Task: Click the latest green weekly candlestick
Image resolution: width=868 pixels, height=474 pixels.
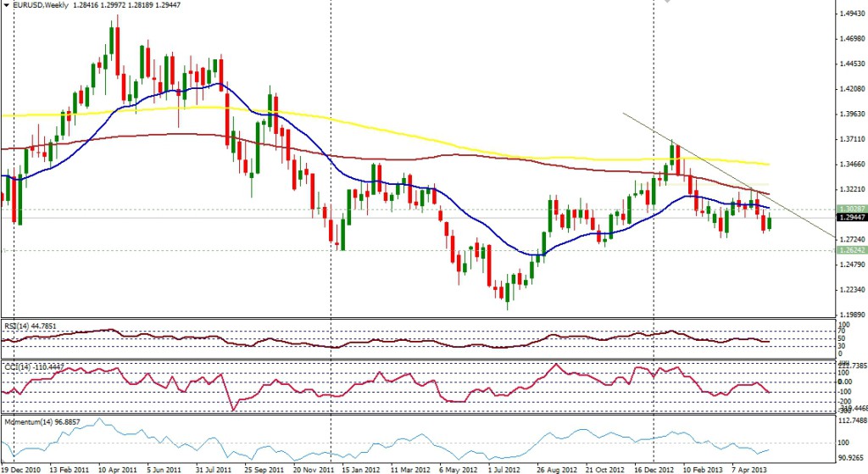Action: click(x=770, y=222)
